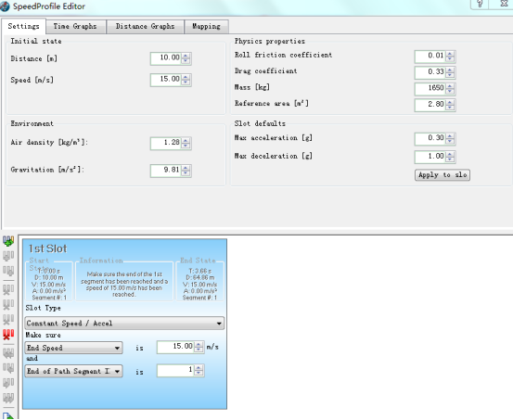The image size is (513, 420).
Task: Increase Distance using its up spinner arrow
Action: click(x=186, y=56)
